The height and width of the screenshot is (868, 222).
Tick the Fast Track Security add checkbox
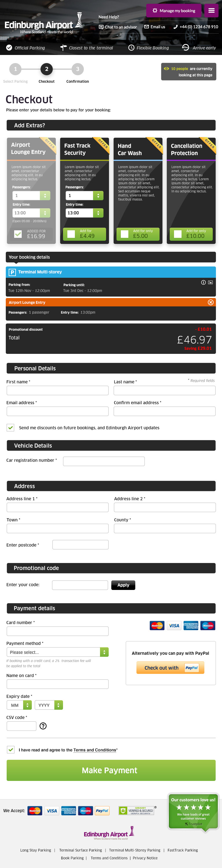(71, 234)
